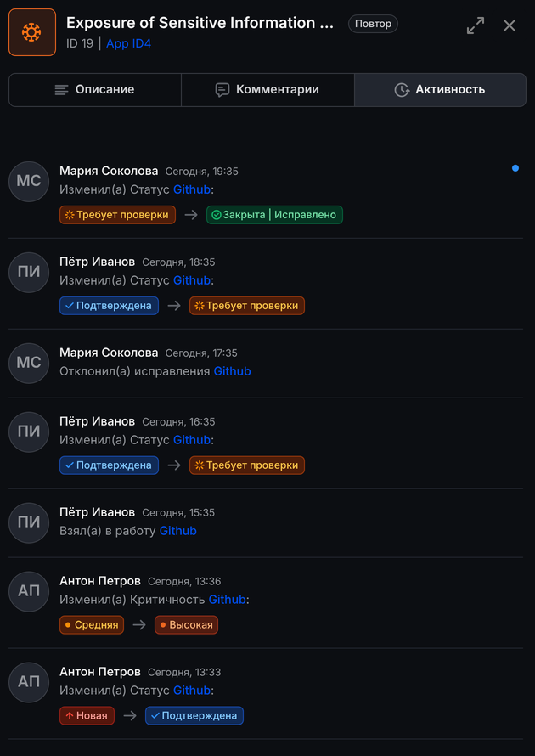Click the name Антон Петров at 13:36
The width and height of the screenshot is (535, 756).
(100, 580)
